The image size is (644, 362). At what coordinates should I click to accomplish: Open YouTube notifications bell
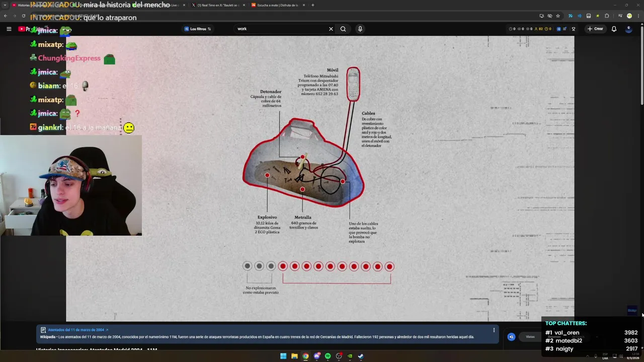click(x=614, y=29)
